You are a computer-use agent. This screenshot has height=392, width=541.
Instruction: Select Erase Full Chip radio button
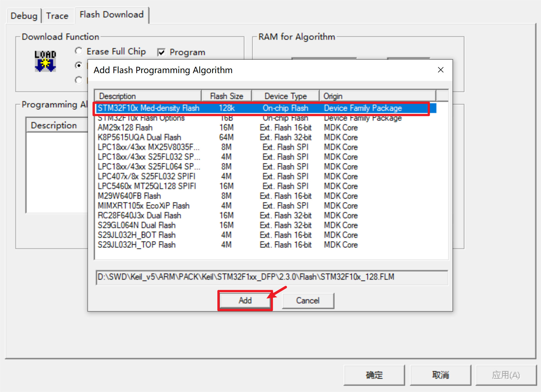pyautogui.click(x=79, y=51)
